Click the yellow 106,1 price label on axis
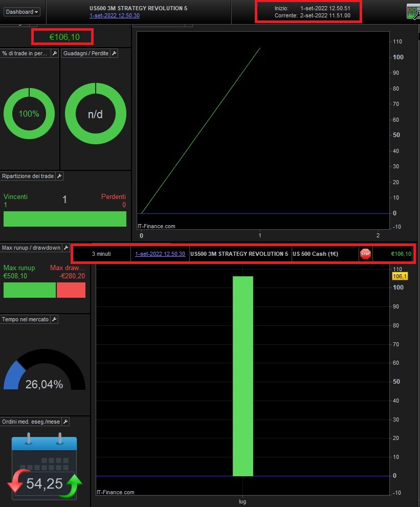420x507 pixels. pos(400,276)
